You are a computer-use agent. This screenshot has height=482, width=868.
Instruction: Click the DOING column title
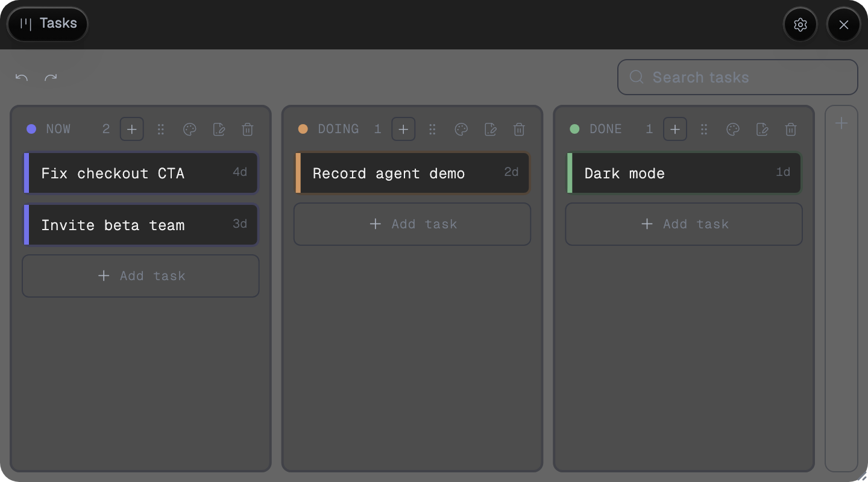click(x=338, y=129)
